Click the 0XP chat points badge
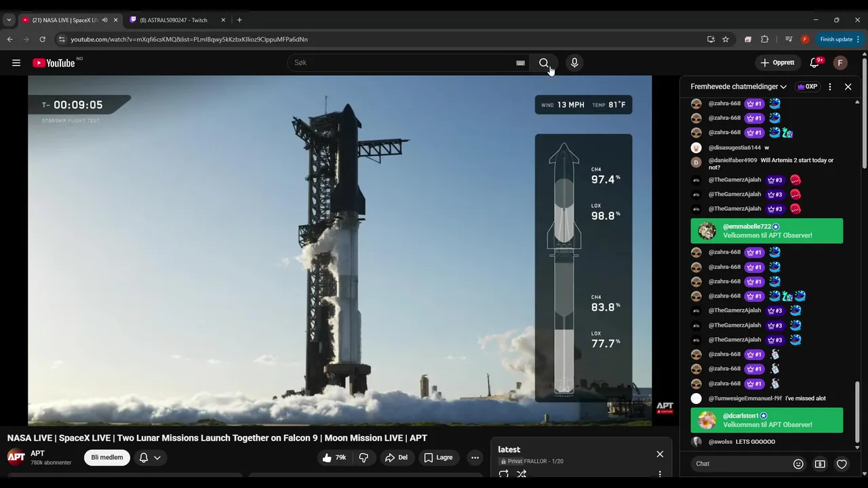 pos(807,87)
